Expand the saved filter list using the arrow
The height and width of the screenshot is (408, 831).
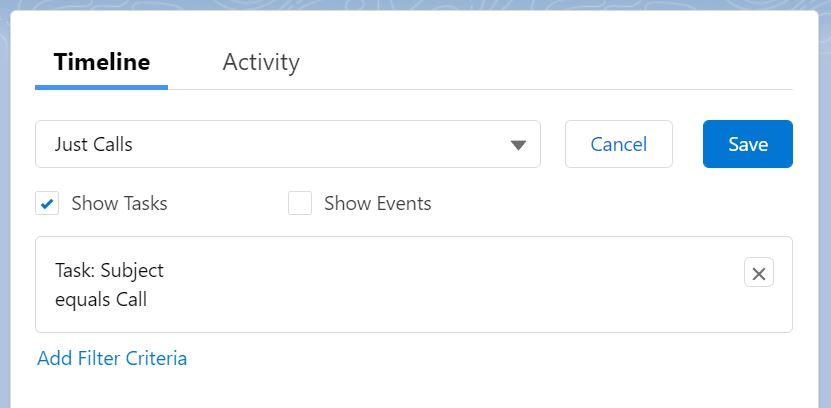(x=518, y=145)
